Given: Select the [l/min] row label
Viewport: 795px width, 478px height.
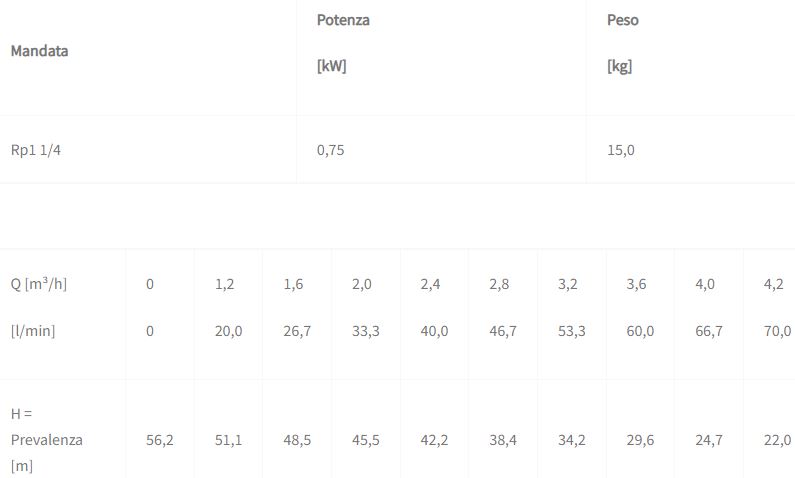Looking at the screenshot, I should [x=33, y=331].
